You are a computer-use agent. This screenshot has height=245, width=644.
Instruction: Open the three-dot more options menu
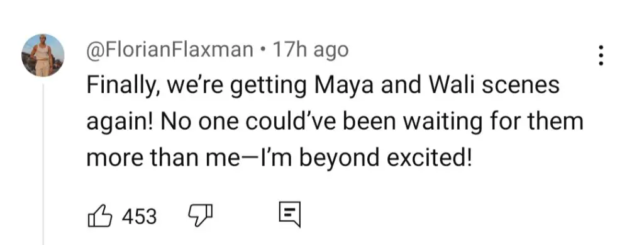click(601, 55)
